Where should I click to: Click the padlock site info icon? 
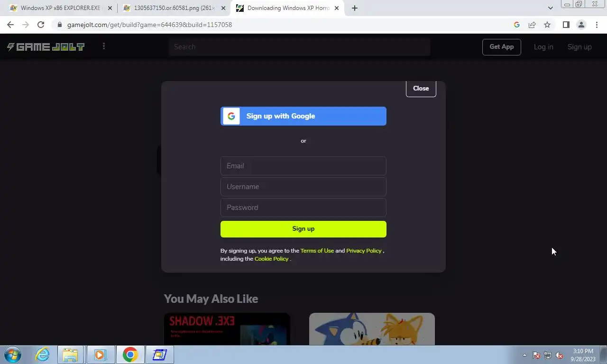point(59,25)
